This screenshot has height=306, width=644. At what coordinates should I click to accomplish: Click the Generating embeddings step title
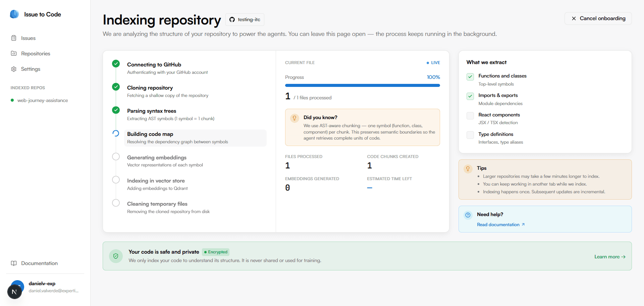coord(157,157)
